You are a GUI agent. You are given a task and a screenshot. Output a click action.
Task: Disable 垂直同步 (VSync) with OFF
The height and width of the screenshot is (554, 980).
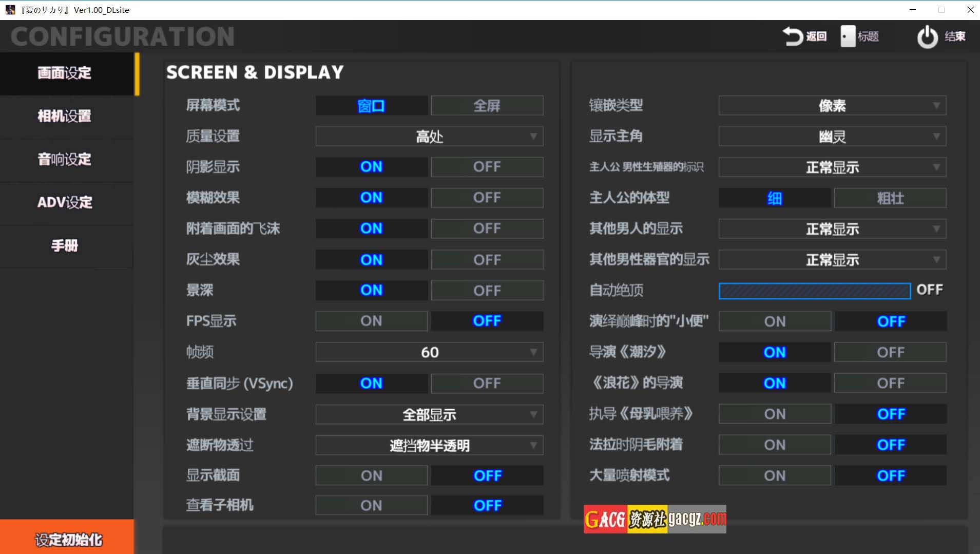(x=487, y=384)
